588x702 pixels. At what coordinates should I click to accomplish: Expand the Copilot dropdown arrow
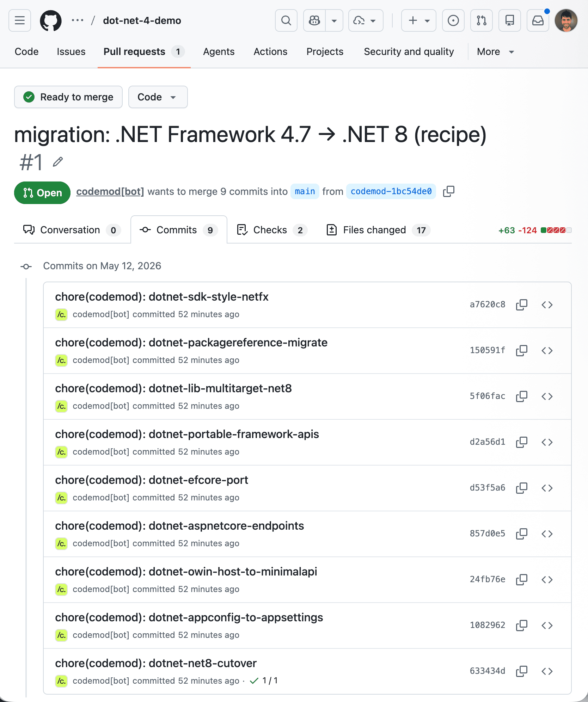click(334, 20)
